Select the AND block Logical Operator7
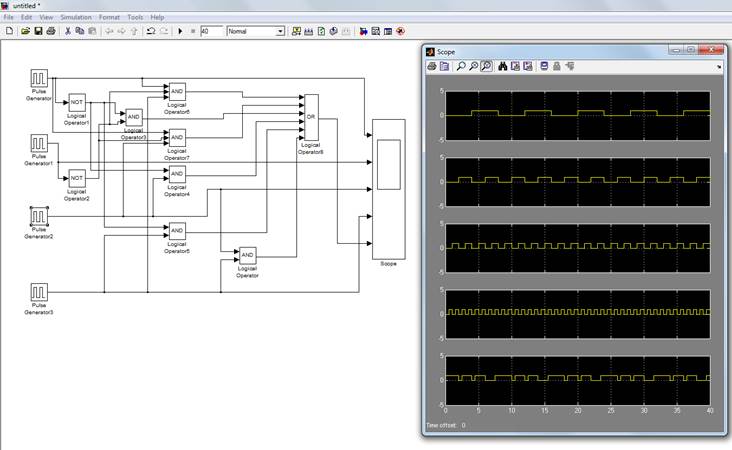 pyautogui.click(x=177, y=137)
